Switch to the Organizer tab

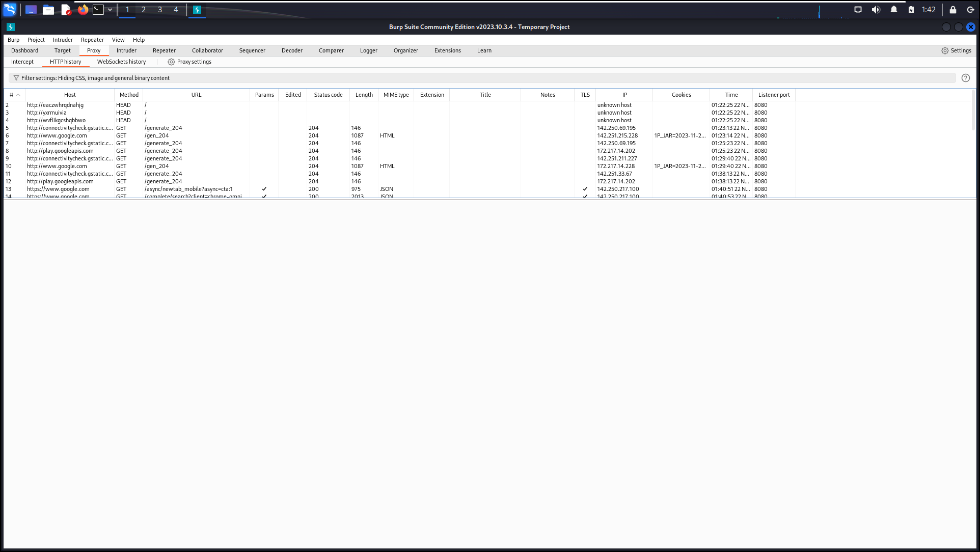pyautogui.click(x=405, y=50)
